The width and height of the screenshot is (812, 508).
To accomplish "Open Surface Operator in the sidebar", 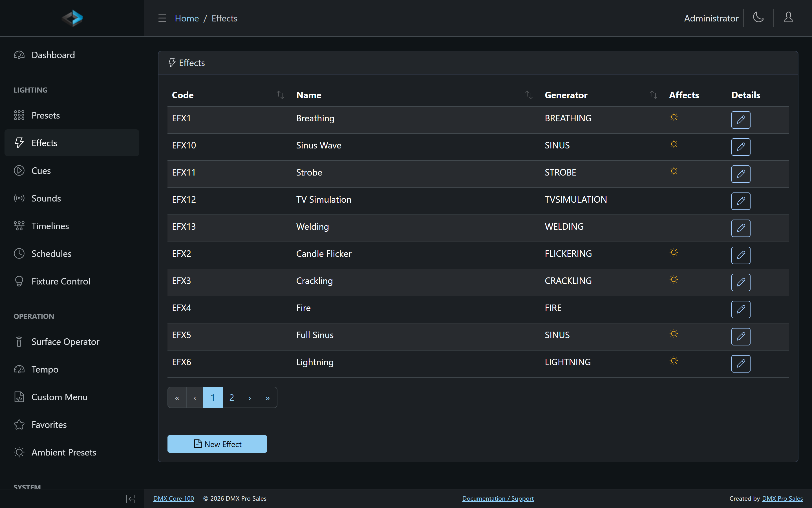I will (x=72, y=342).
